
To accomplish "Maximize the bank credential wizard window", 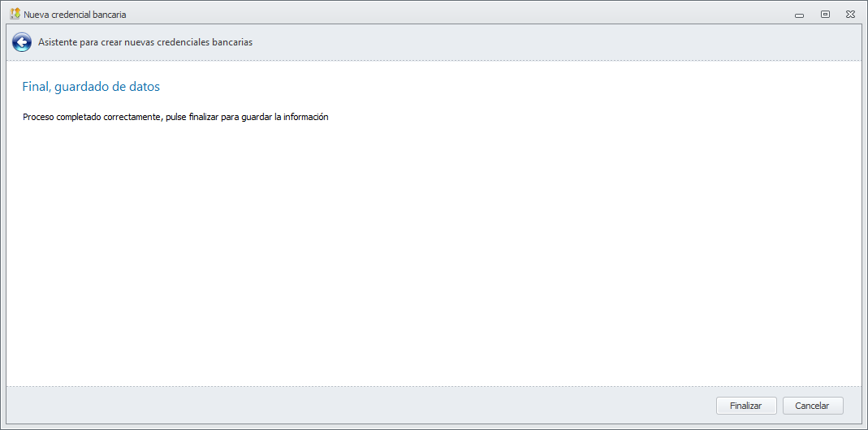I will click(825, 15).
